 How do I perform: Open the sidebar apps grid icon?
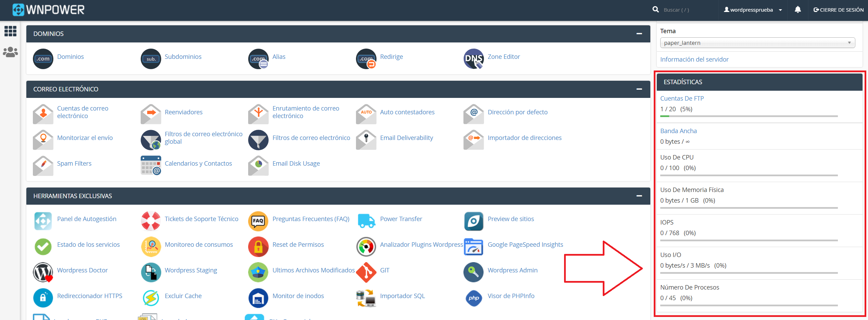pyautogui.click(x=10, y=31)
